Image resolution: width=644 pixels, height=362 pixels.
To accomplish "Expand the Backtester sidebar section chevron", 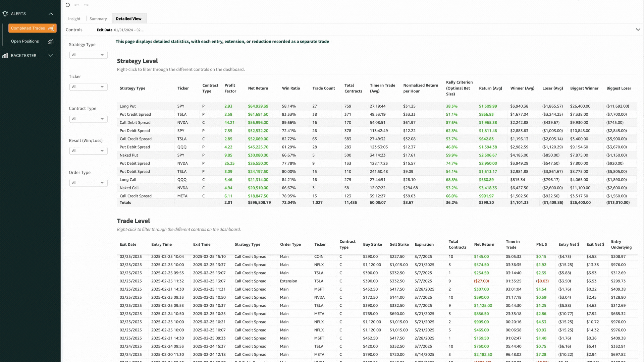I will 51,56.
